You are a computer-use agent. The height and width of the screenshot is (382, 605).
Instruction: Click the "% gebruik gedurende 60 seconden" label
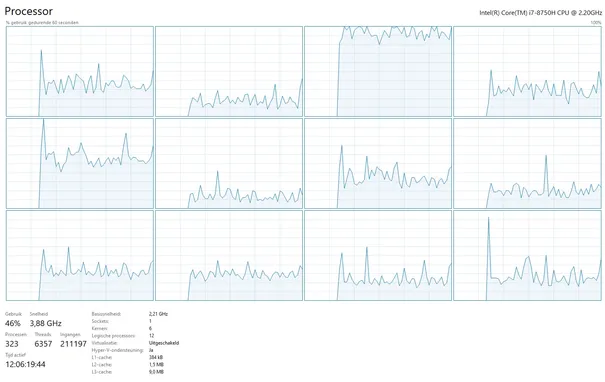pyautogui.click(x=42, y=23)
